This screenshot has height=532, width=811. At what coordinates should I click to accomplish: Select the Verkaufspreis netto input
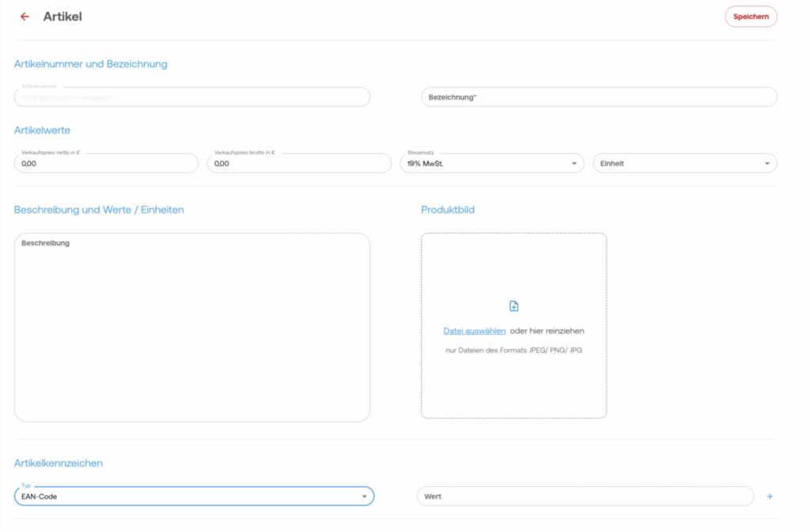coord(106,164)
